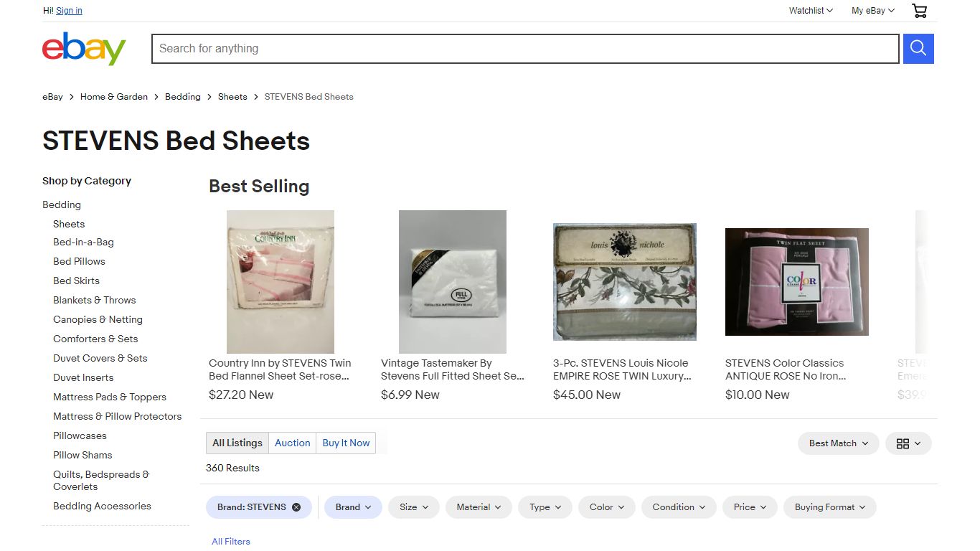Open STEVENS Color Classics ANTIQUE ROSE title
Screen dimensions: 980x551
(786, 369)
